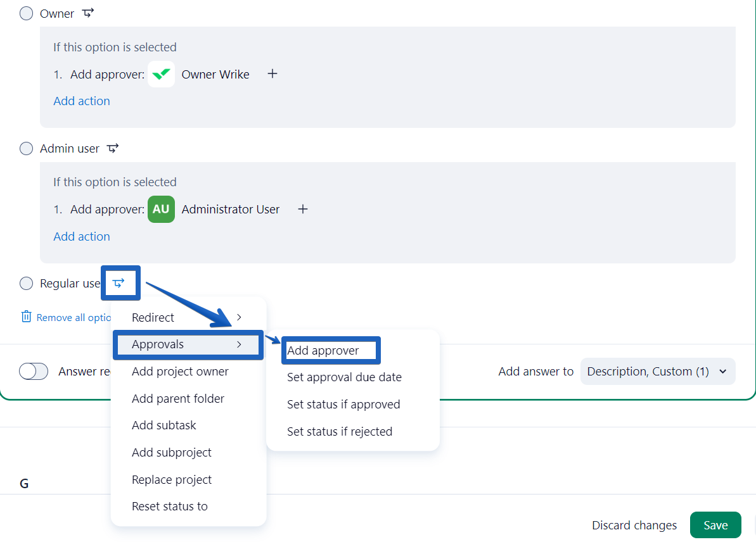Image resolution: width=756 pixels, height=542 pixels.
Task: Click the AU Administrator User avatar
Action: point(161,209)
